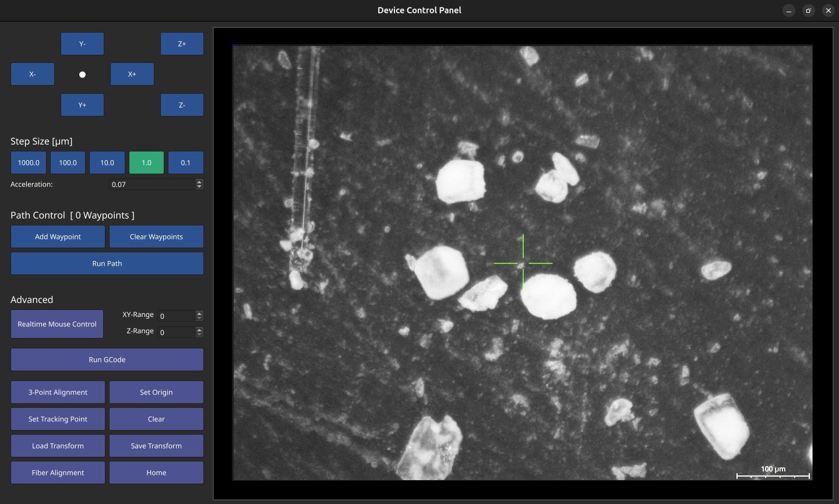Jog the stage in X+ direction
Image resolution: width=839 pixels, height=504 pixels.
(132, 74)
